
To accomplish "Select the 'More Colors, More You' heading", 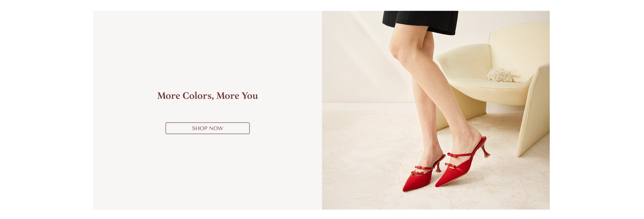I will (207, 96).
